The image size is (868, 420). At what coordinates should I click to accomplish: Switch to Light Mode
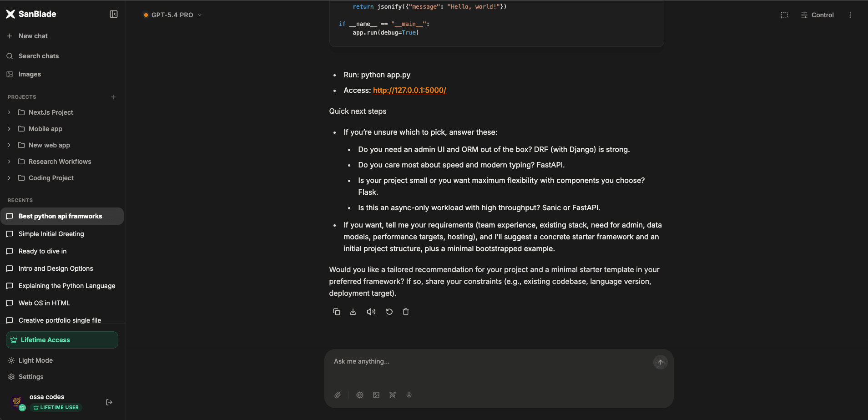[35, 360]
